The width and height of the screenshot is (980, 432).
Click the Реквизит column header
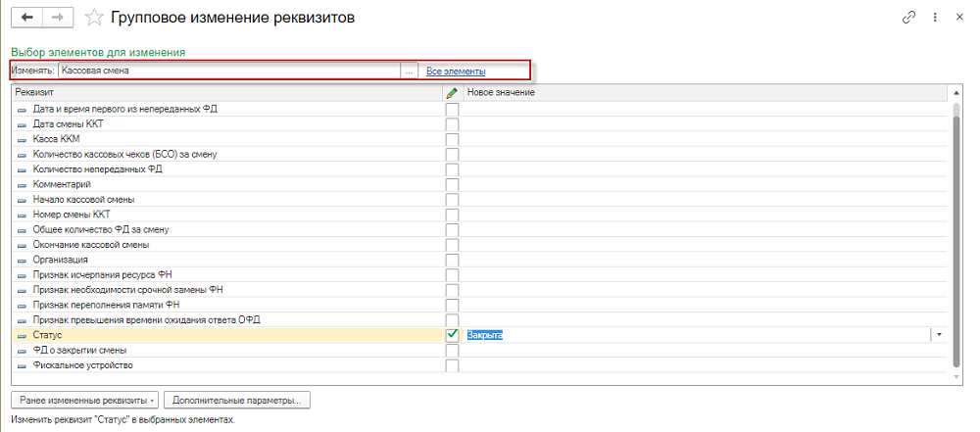pyautogui.click(x=227, y=93)
